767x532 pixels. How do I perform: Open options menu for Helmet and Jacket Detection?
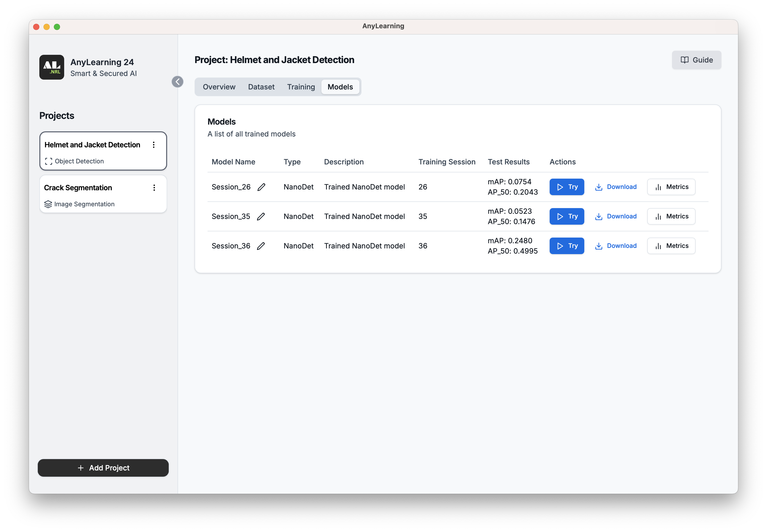tap(154, 145)
